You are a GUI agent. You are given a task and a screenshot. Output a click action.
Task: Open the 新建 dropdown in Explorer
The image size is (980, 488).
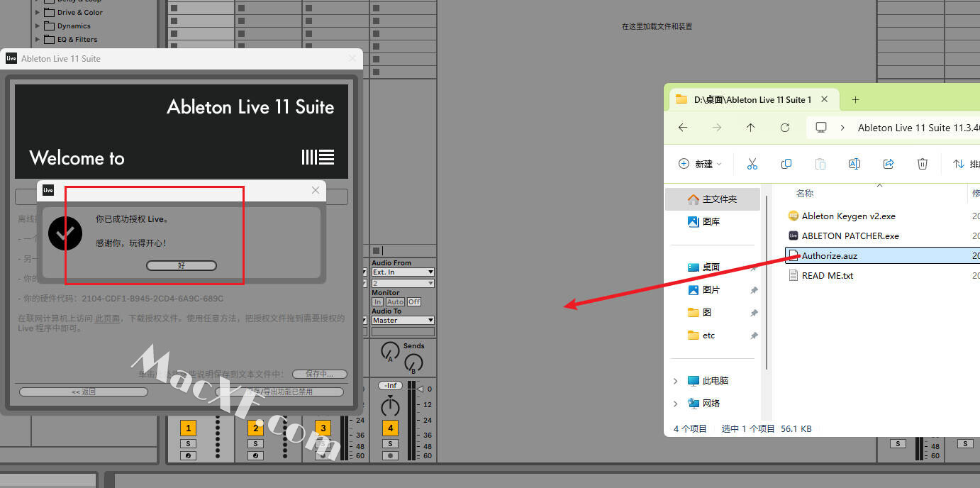tap(700, 164)
